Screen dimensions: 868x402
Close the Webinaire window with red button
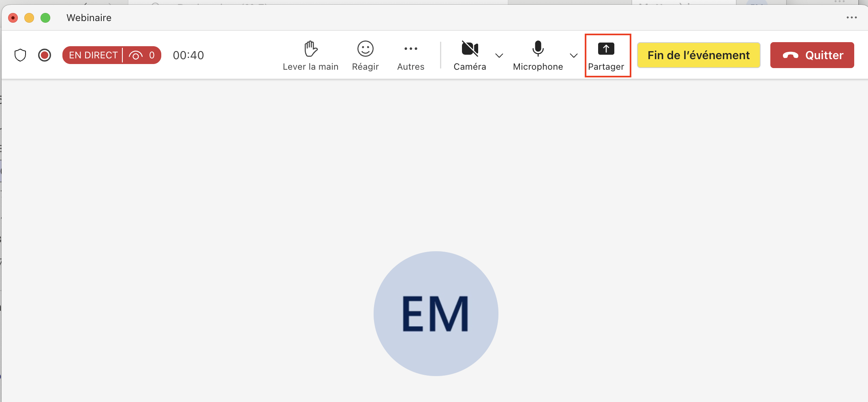coord(13,18)
